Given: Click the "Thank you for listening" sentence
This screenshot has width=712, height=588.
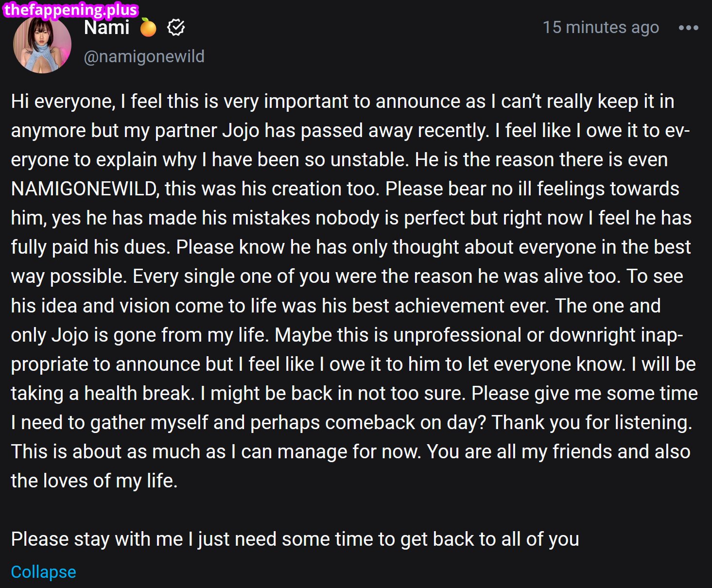Looking at the screenshot, I should click(591, 422).
